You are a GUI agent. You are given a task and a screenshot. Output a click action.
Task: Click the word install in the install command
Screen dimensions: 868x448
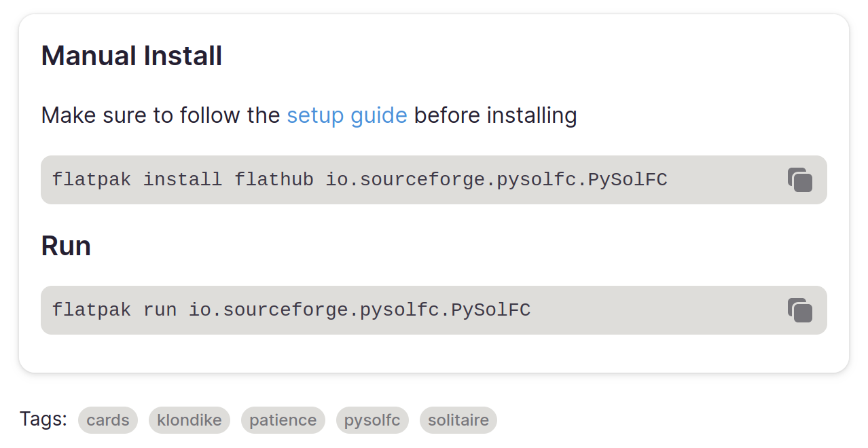click(183, 180)
